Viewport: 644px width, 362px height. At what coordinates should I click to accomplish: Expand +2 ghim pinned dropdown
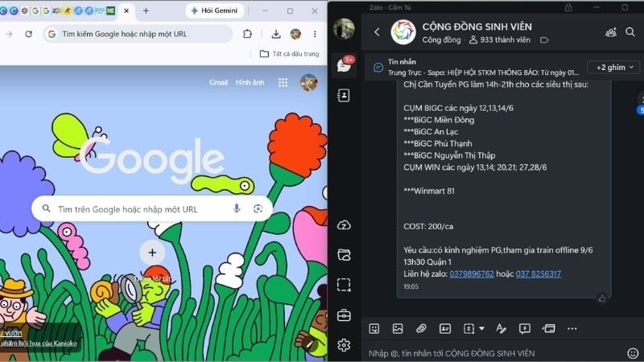pyautogui.click(x=613, y=68)
